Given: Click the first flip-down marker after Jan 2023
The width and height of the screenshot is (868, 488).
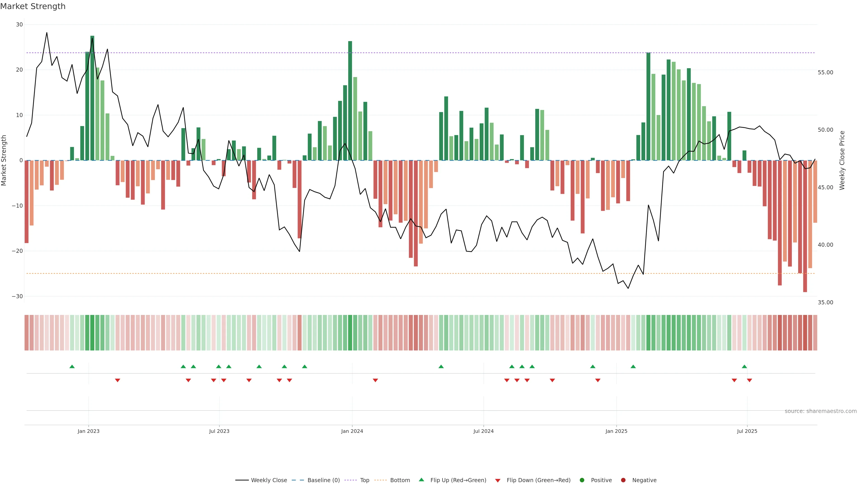Looking at the screenshot, I should point(117,380).
